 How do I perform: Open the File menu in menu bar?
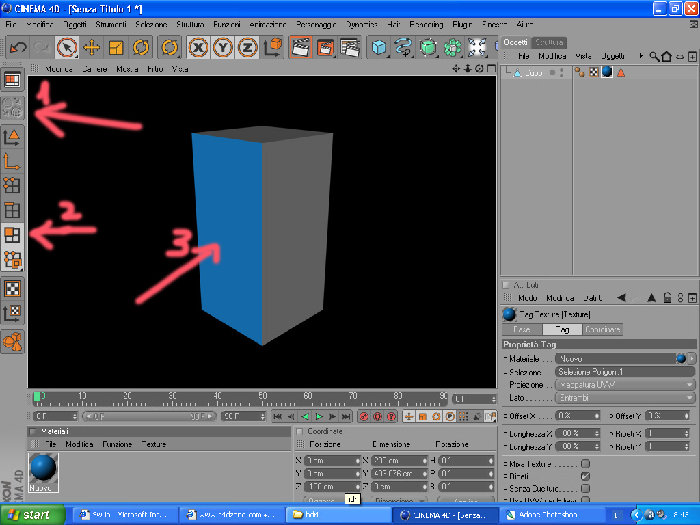tap(11, 24)
